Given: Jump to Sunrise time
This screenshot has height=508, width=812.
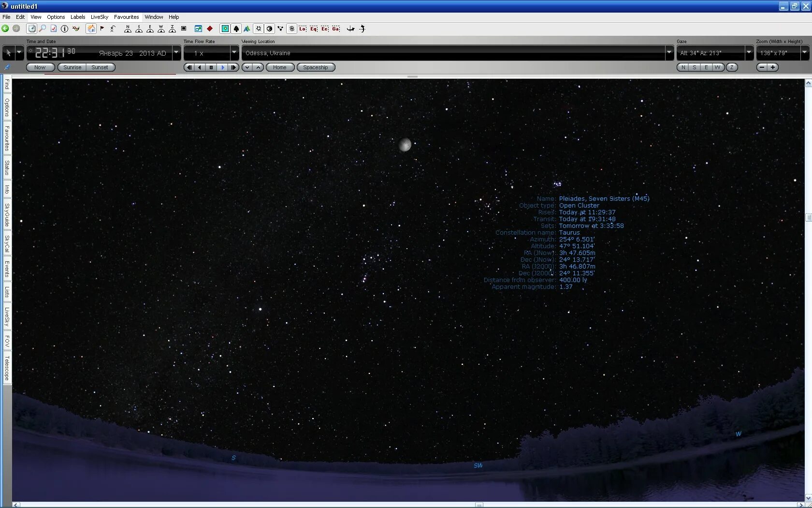Looking at the screenshot, I should (x=72, y=67).
